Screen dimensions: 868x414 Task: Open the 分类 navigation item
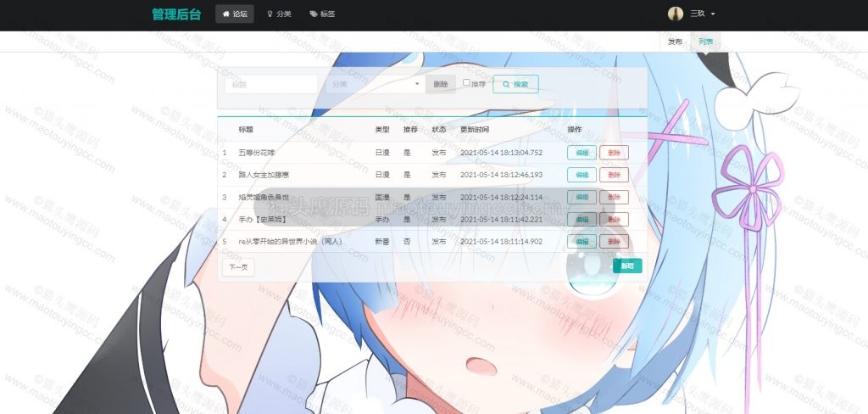tap(279, 14)
